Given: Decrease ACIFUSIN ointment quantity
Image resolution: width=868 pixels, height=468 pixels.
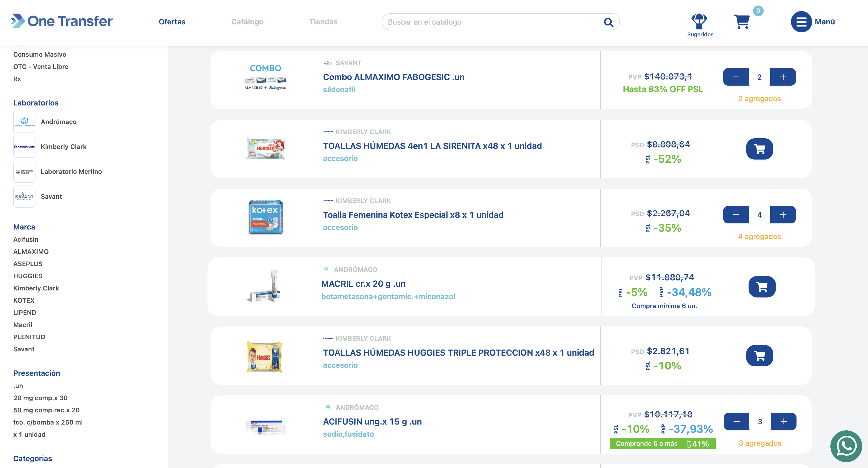Looking at the screenshot, I should (x=737, y=421).
